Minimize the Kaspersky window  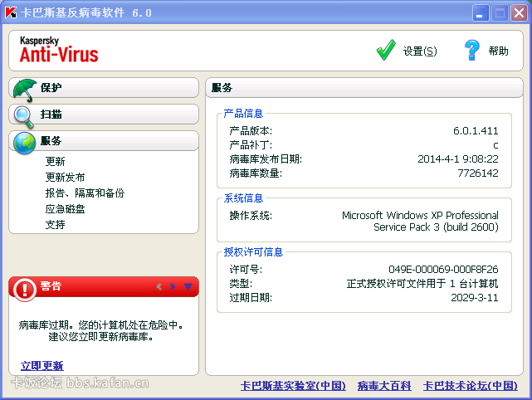point(480,13)
